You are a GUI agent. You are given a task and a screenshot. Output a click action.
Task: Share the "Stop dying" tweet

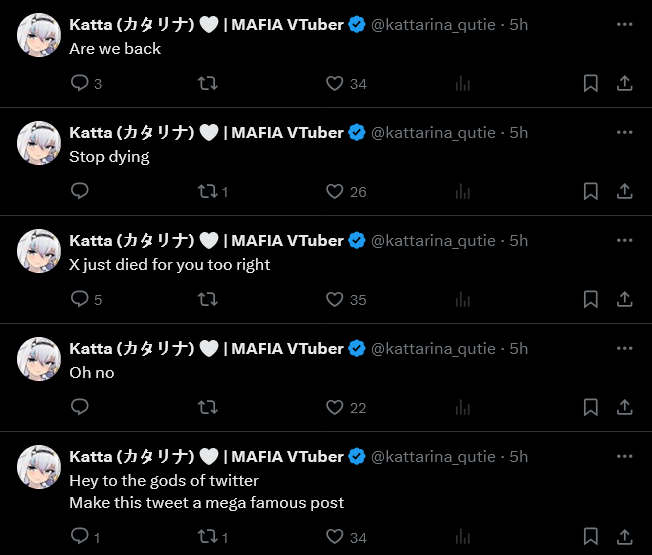(625, 192)
